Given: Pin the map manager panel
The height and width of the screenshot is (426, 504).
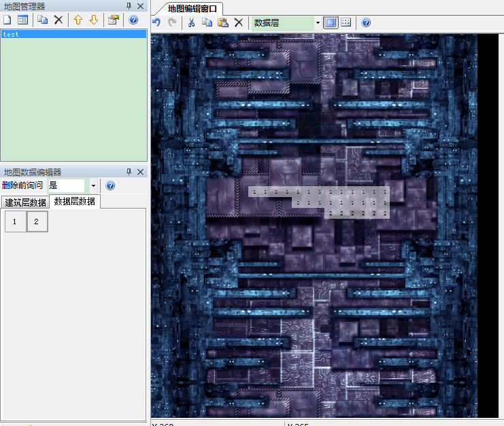Looking at the screenshot, I should (x=129, y=6).
